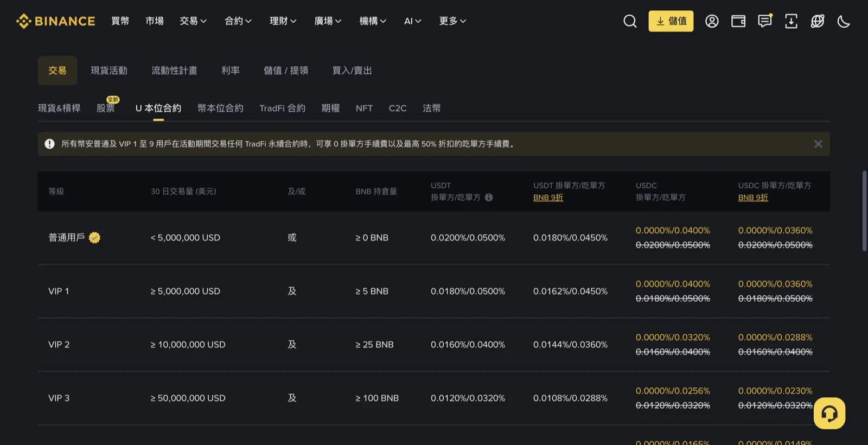Open the search icon in header
868x445 pixels.
(630, 21)
